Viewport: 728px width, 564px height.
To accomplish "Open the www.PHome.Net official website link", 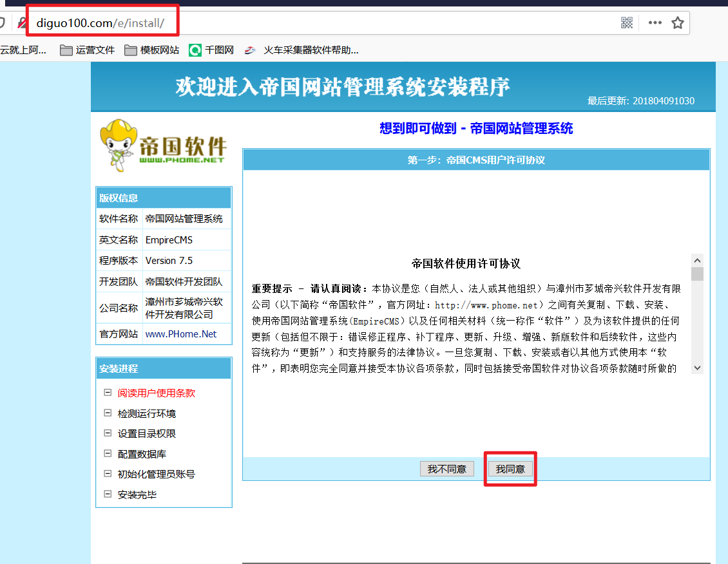I will pos(181,334).
